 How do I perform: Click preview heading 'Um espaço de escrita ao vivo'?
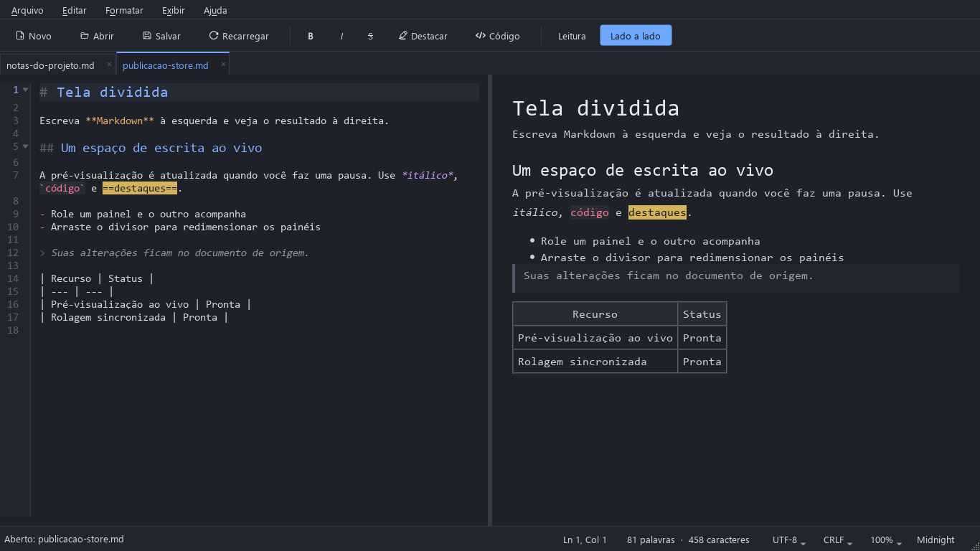(x=643, y=170)
